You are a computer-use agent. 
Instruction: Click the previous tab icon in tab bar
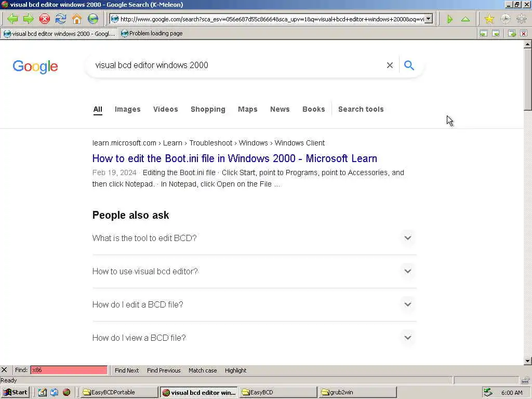[x=483, y=33]
